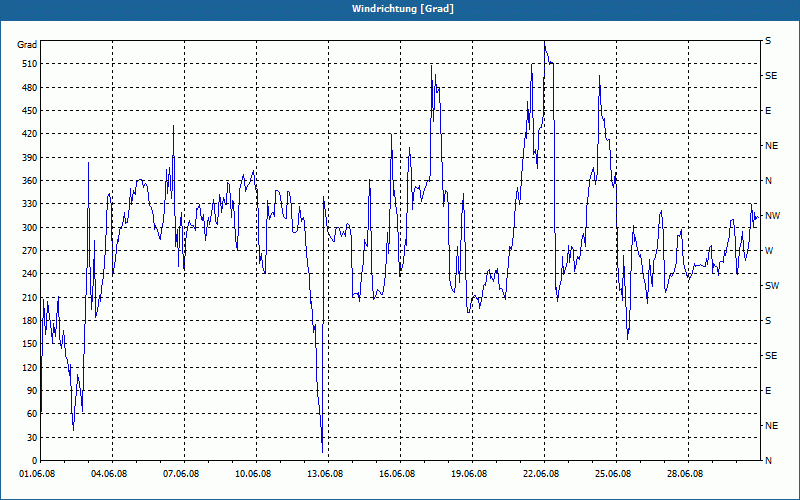The image size is (800, 500).
Task: Select the date label 01.06.08
Action: [37, 474]
